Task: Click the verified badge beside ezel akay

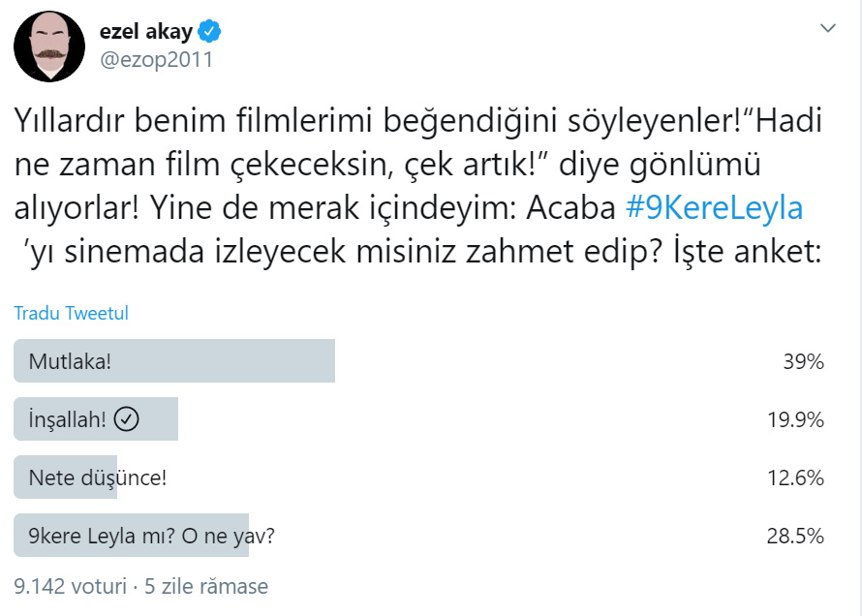Action: click(210, 31)
